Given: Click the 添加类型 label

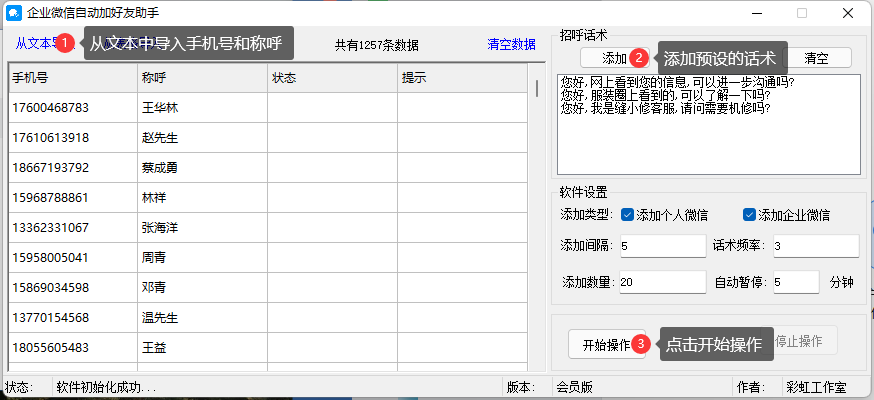Looking at the screenshot, I should tap(586, 214).
